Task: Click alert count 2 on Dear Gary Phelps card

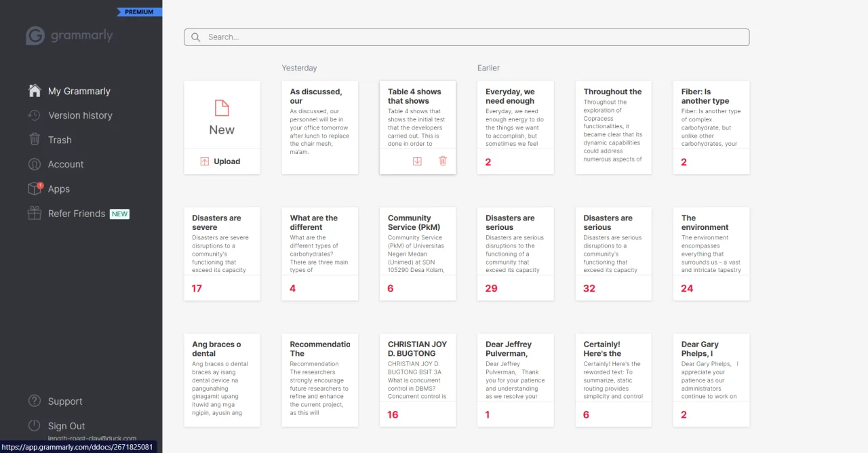Action: coord(684,414)
